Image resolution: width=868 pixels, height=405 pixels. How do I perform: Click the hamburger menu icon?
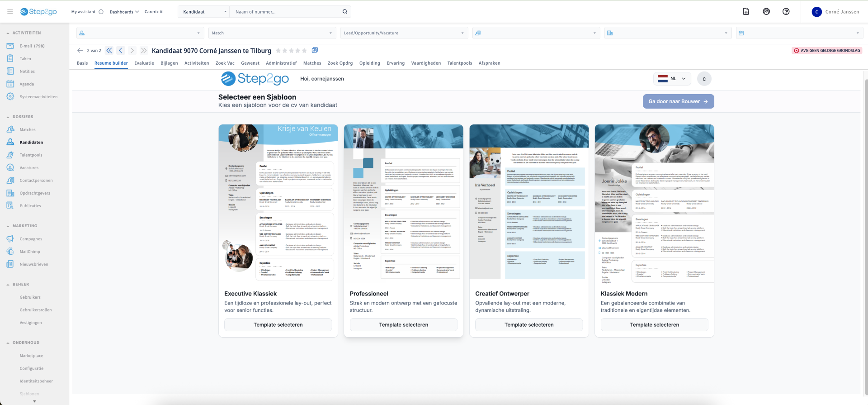[x=10, y=12]
